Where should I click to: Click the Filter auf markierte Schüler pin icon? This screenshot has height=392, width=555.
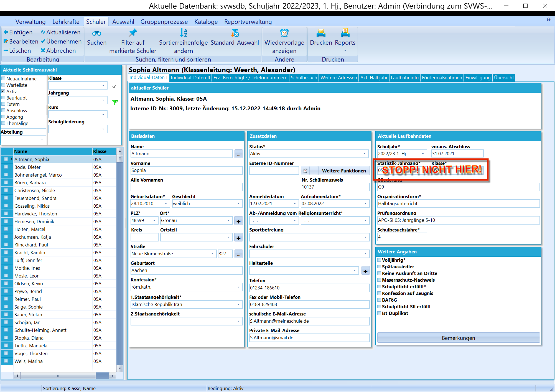tap(133, 33)
